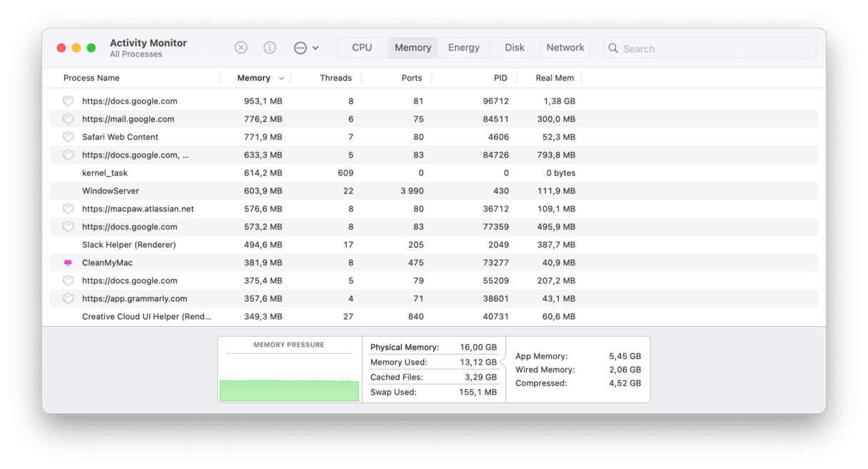Click the shield icon beside https://app.grammarly.com
Image resolution: width=868 pixels, height=469 pixels.
tap(69, 298)
